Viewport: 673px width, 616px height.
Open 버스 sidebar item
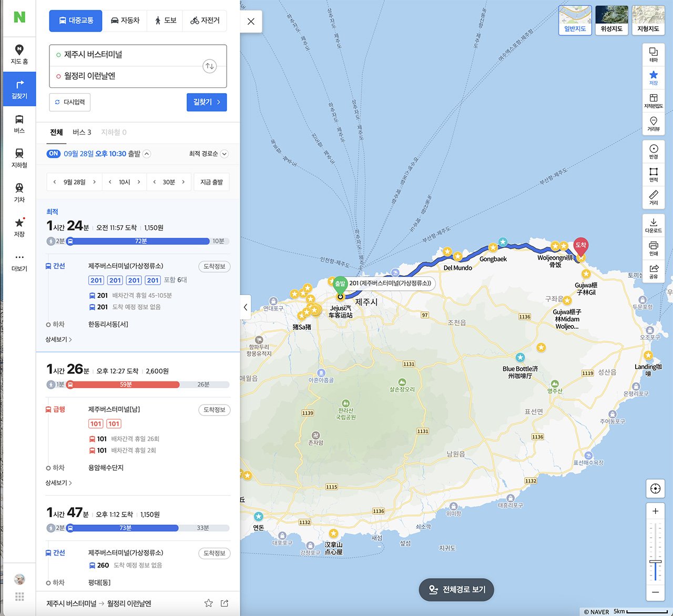tap(19, 124)
